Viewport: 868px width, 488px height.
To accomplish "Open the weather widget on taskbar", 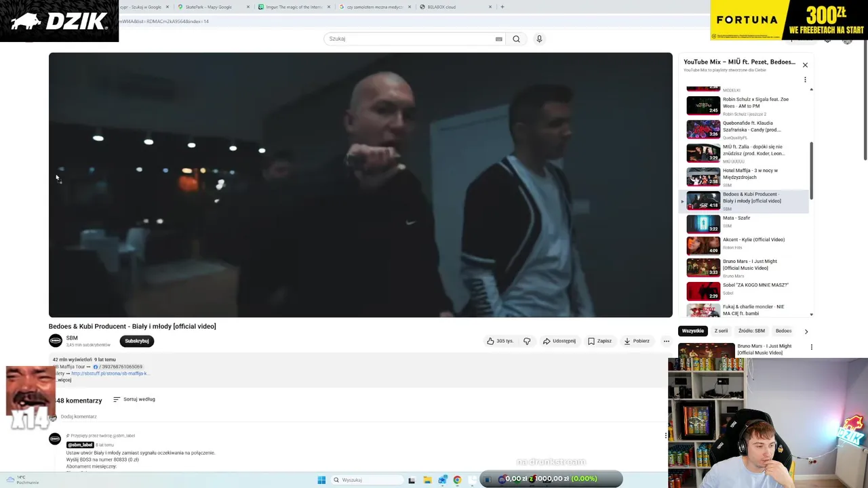I will coord(22,480).
